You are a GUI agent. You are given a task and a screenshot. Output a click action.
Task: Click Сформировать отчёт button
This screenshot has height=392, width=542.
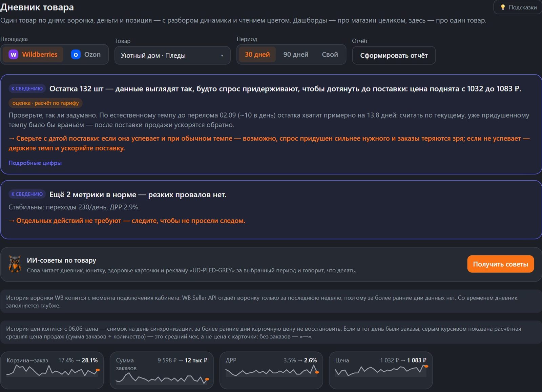[394, 55]
